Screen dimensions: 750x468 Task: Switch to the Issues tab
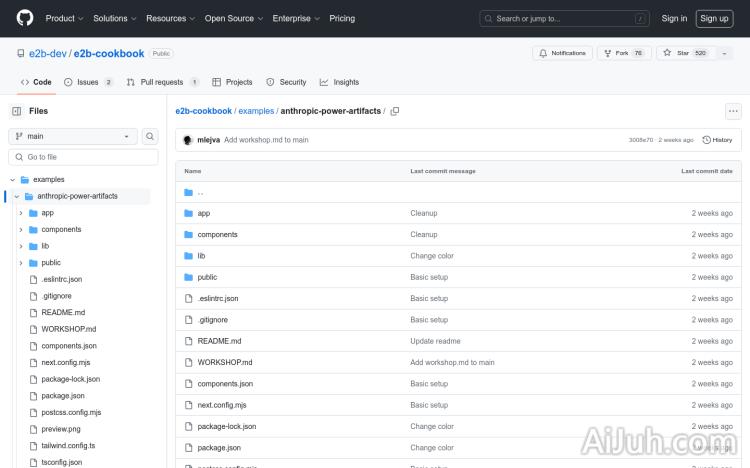tap(88, 82)
